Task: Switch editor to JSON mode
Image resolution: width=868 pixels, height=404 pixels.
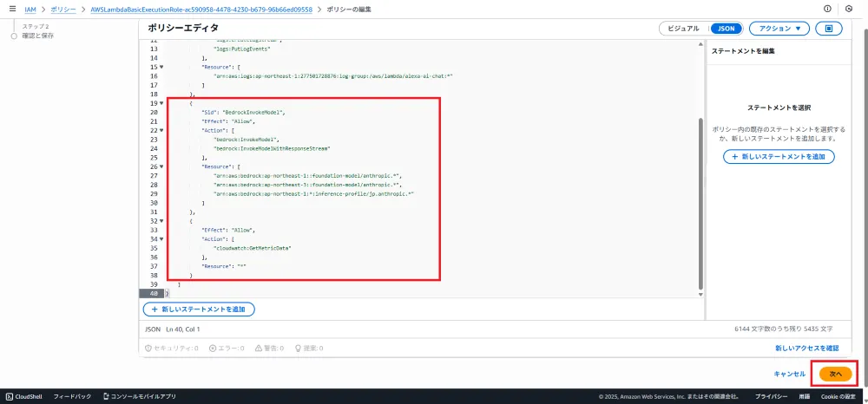Action: (726, 29)
